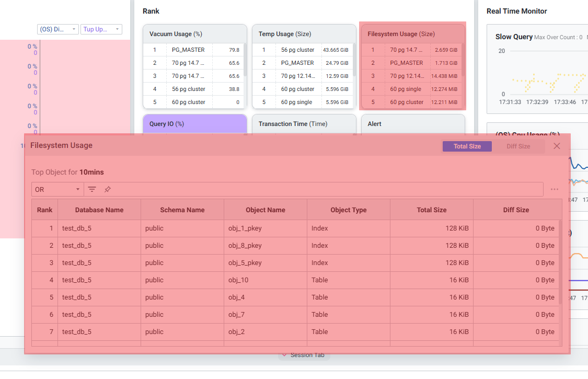
Task: Sort by Object Name column header
Action: tap(265, 210)
